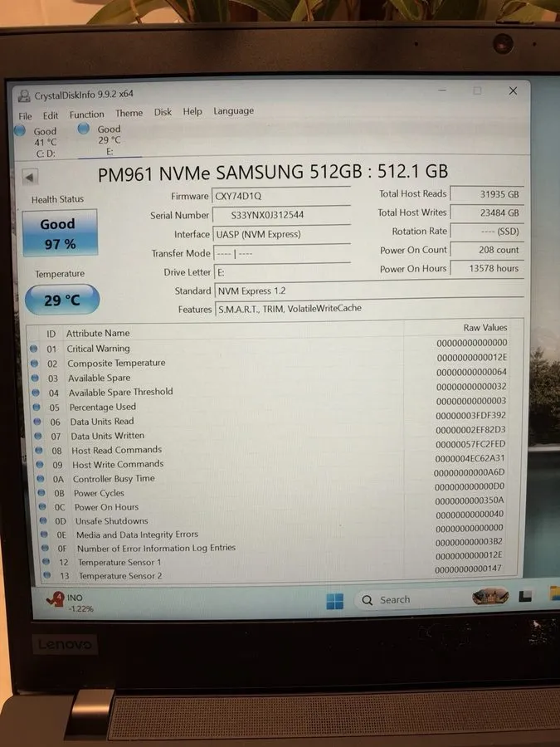The width and height of the screenshot is (560, 747).
Task: Click the status dot for Unsafe Shutdowns
Action: 43,520
